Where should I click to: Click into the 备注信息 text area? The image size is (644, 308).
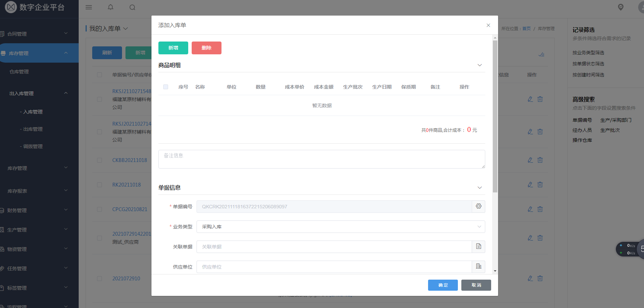321,159
